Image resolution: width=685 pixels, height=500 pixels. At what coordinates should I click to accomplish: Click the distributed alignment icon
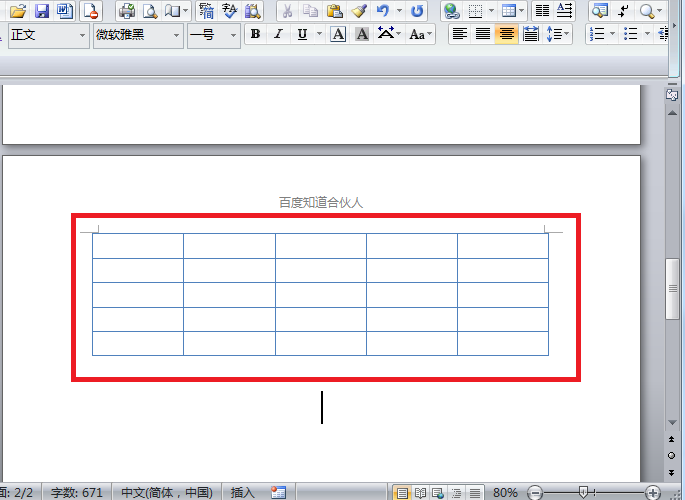530,34
